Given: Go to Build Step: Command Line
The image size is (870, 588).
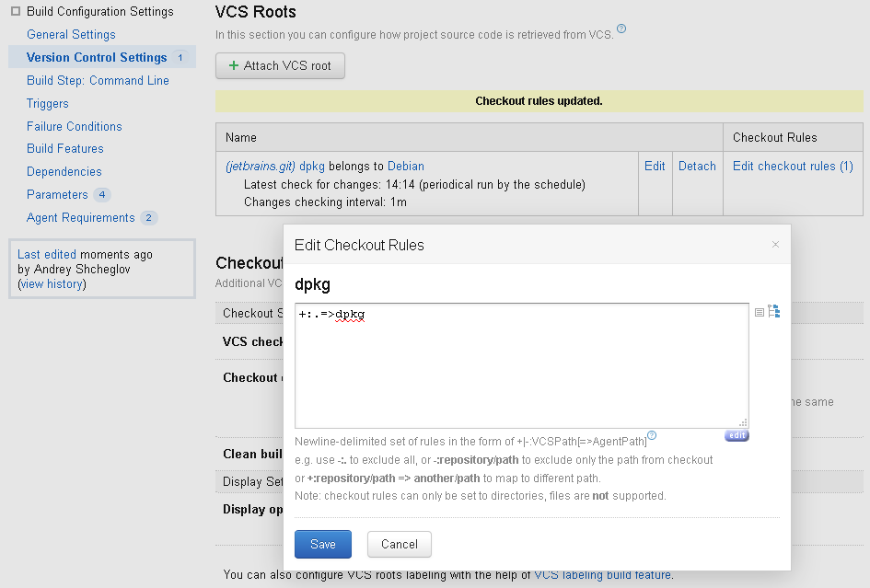Looking at the screenshot, I should (98, 80).
